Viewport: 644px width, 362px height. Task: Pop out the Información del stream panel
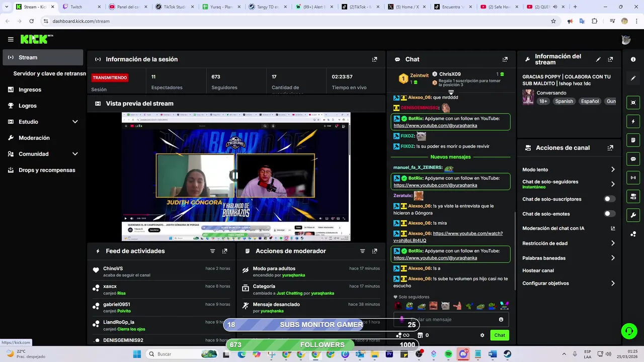(610, 59)
